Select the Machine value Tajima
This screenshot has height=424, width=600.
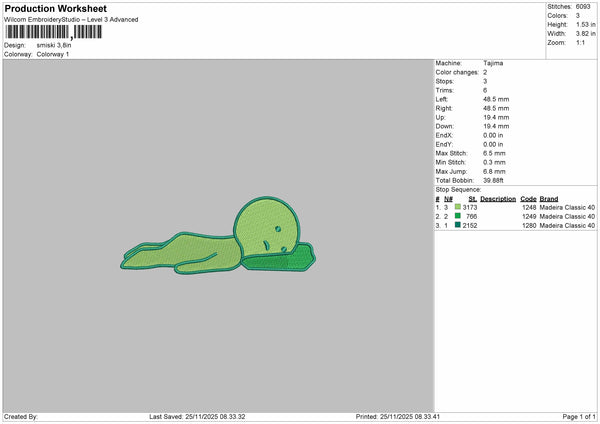[493, 62]
